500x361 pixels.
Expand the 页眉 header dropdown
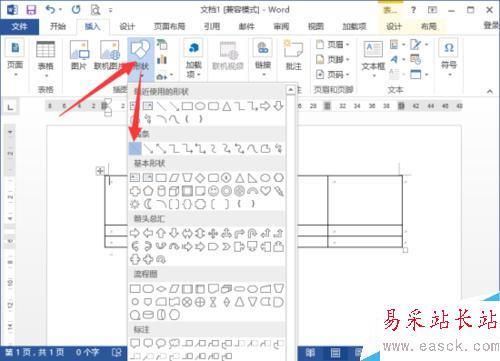pos(348,44)
